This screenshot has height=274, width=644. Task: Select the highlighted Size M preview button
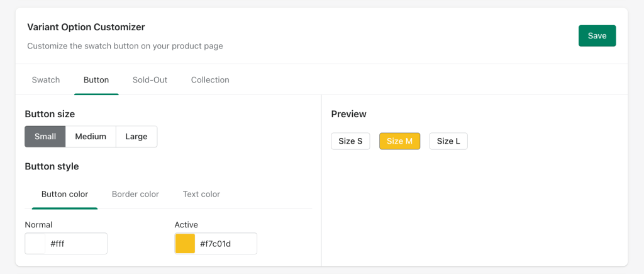coord(399,141)
